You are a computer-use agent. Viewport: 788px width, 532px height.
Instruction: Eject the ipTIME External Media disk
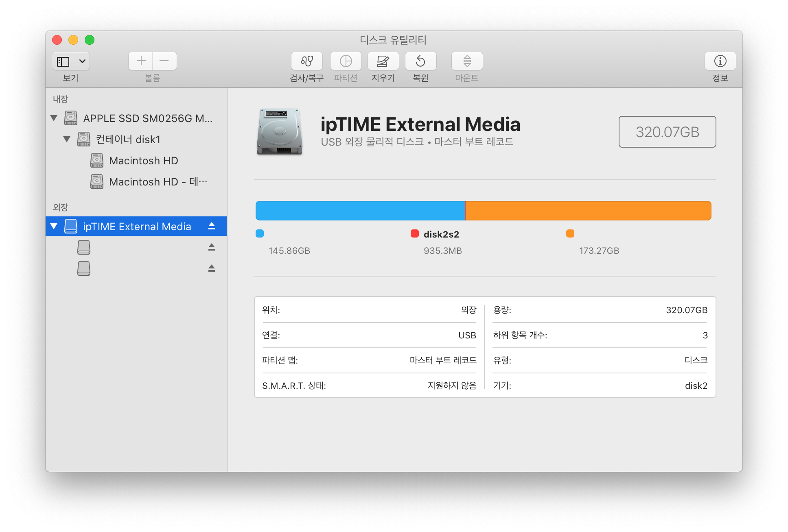point(212,226)
